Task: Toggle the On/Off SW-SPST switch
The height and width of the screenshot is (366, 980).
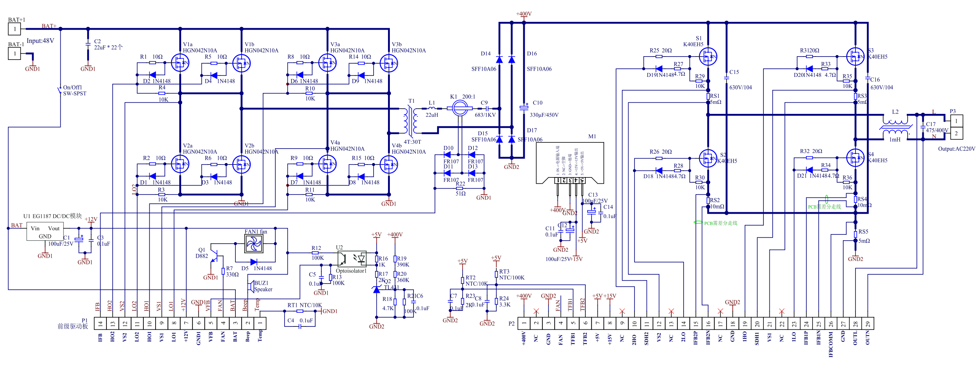Action: tap(60, 91)
